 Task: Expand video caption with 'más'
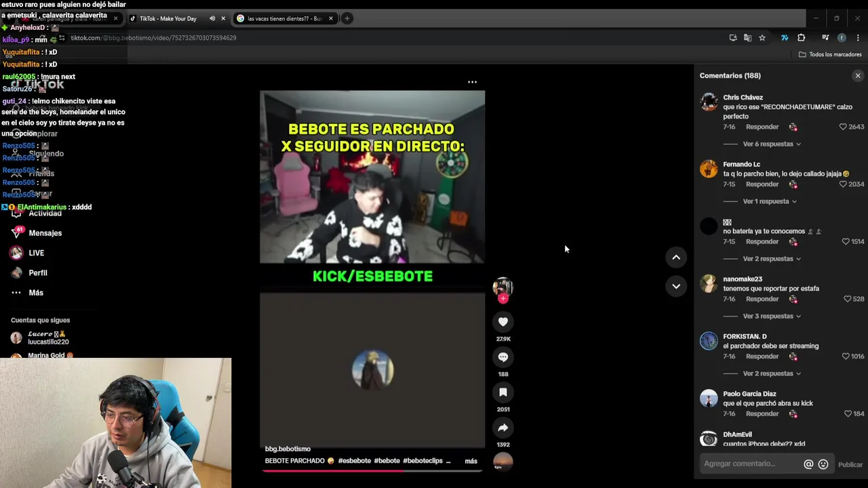471,461
